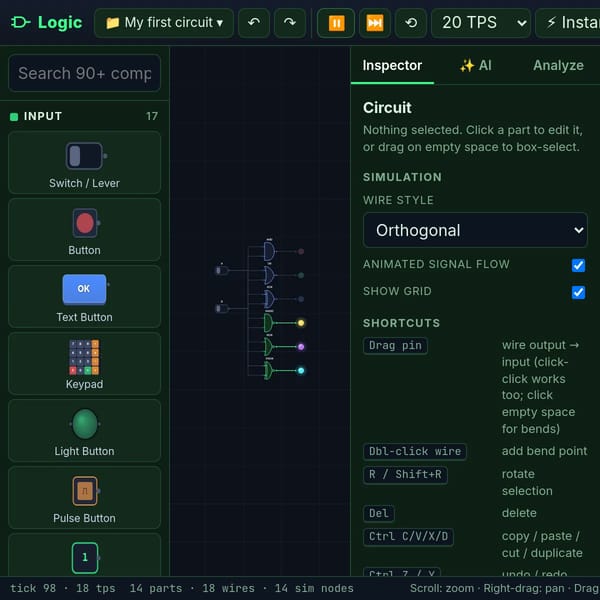Image resolution: width=600 pixels, height=600 pixels.
Task: Click the SIMULATION section label
Action: 402,177
